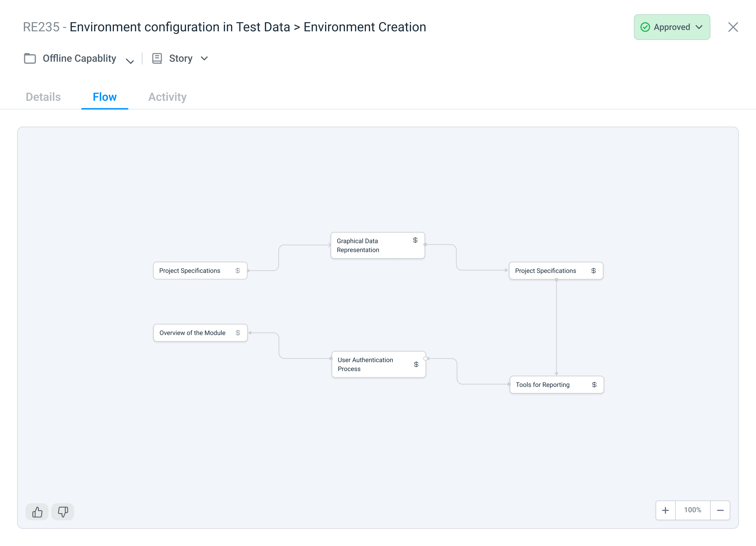
Task: Click dollar icon on Tools for Reporting node
Action: [x=594, y=385]
